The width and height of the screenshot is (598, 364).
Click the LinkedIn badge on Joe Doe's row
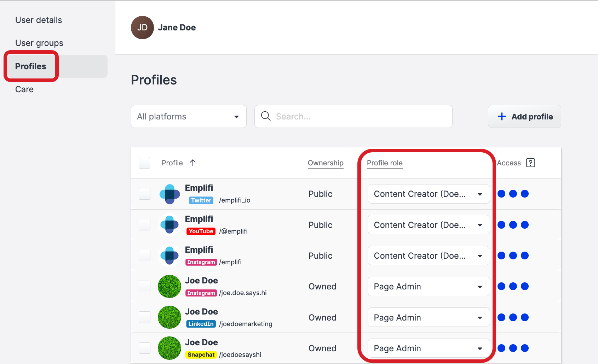click(x=201, y=323)
